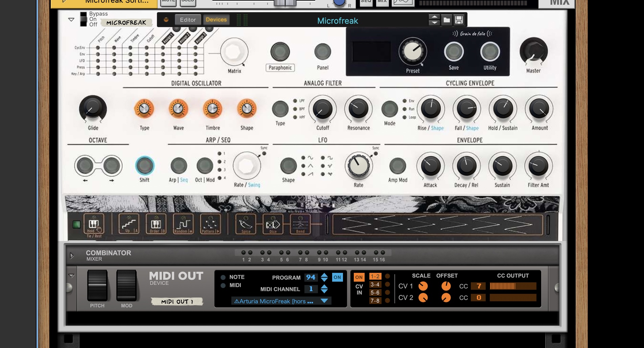Toggle the Paraphonic button
644x348 pixels.
click(x=280, y=52)
